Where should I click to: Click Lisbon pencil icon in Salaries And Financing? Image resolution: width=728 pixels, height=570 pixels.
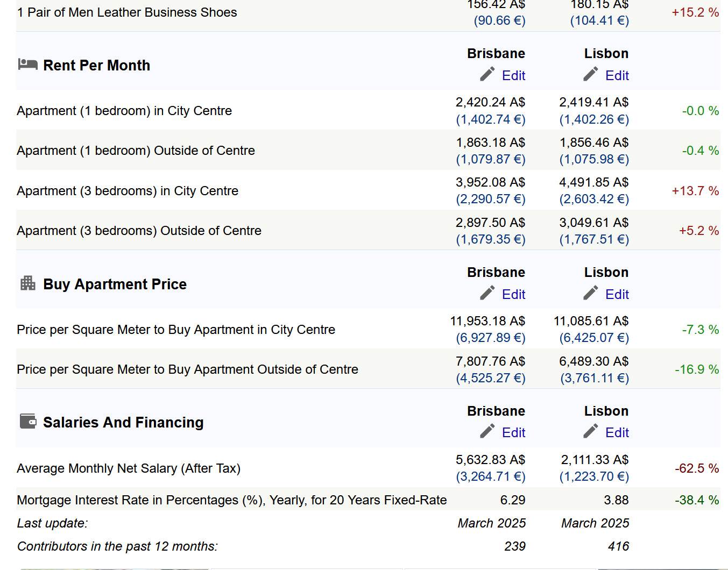click(x=591, y=431)
